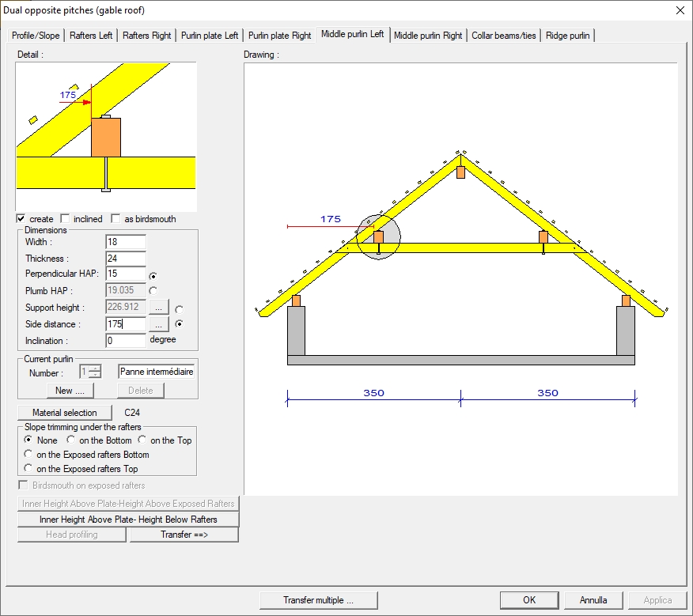The width and height of the screenshot is (693, 616).
Task: Click New to add a purlin
Action: pyautogui.click(x=65, y=391)
